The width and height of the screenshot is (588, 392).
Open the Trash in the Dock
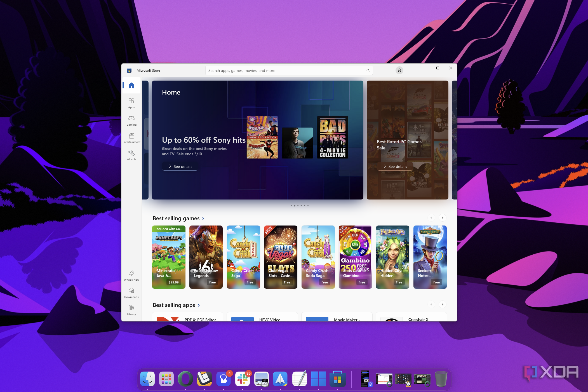[441, 379]
